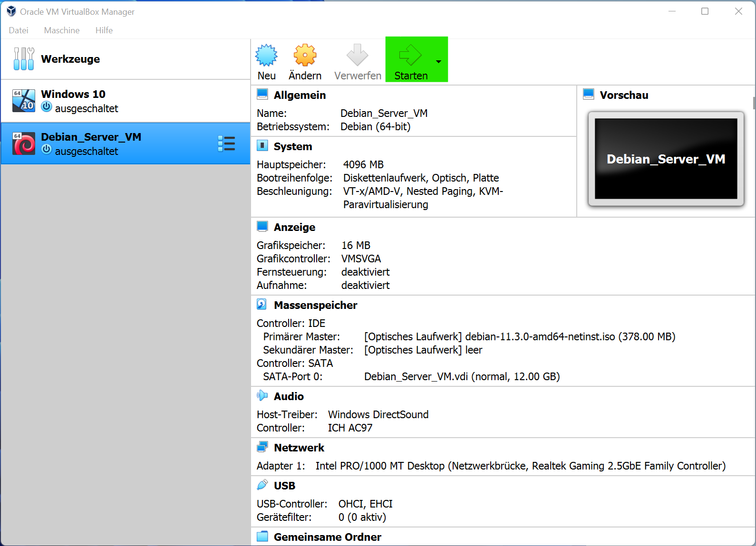The height and width of the screenshot is (546, 756).
Task: Click the Gemeinsame Ordner folder icon
Action: pyautogui.click(x=262, y=536)
